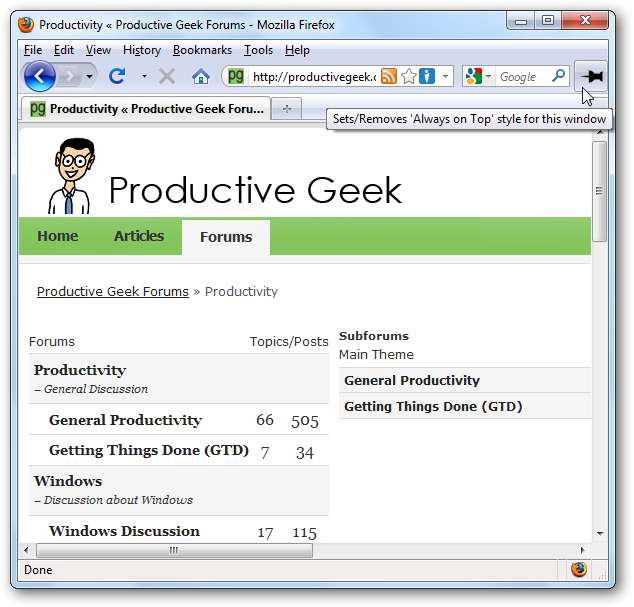Subscribe via the orange RSS feed icon
The image size is (634, 607).
tap(389, 76)
